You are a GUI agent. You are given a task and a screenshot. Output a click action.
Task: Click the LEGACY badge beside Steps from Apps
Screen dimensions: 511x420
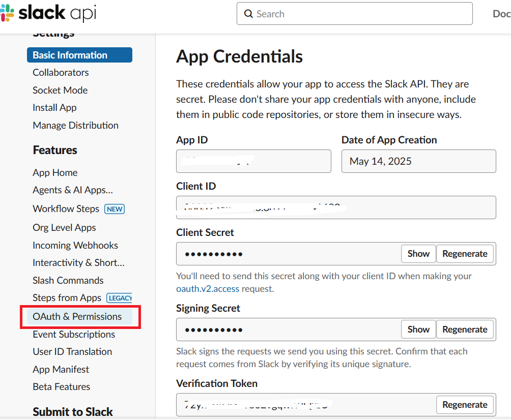(x=120, y=298)
